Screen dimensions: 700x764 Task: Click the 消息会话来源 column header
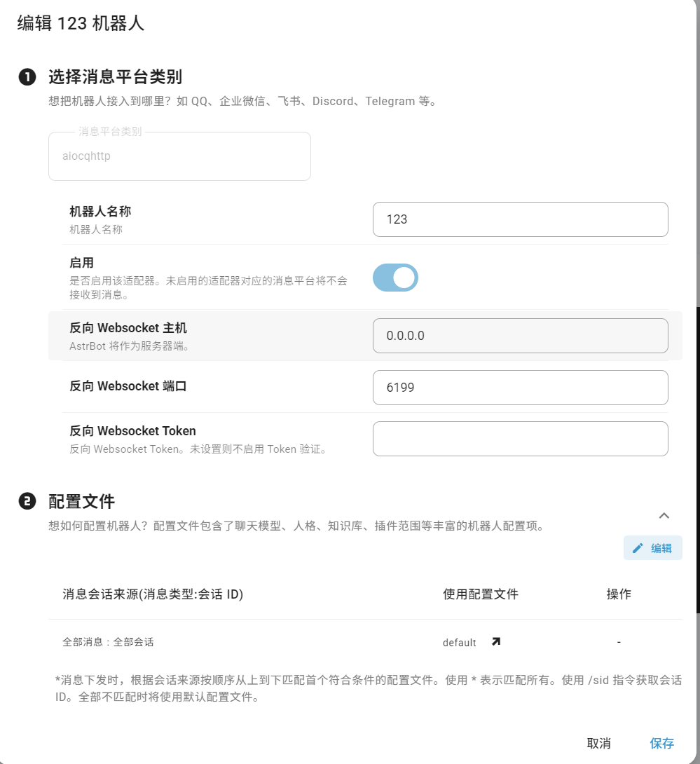[x=153, y=594]
